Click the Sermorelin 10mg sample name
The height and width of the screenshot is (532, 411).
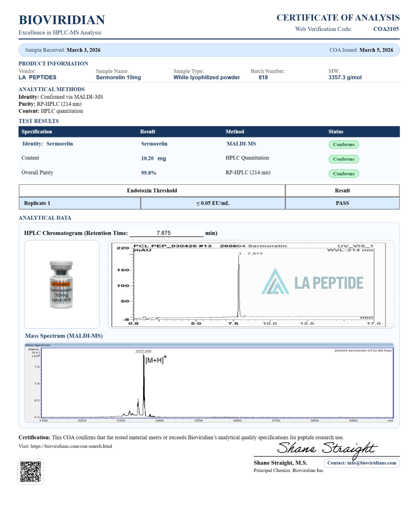click(x=118, y=77)
